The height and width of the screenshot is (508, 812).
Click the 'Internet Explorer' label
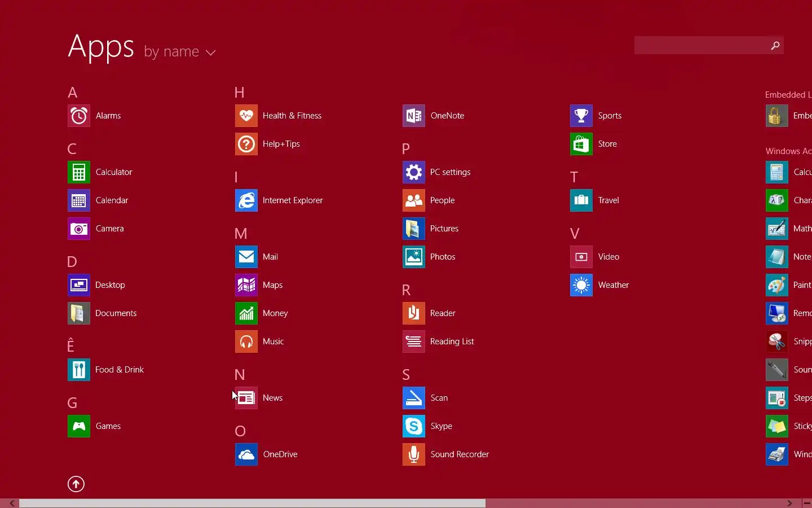[293, 200]
